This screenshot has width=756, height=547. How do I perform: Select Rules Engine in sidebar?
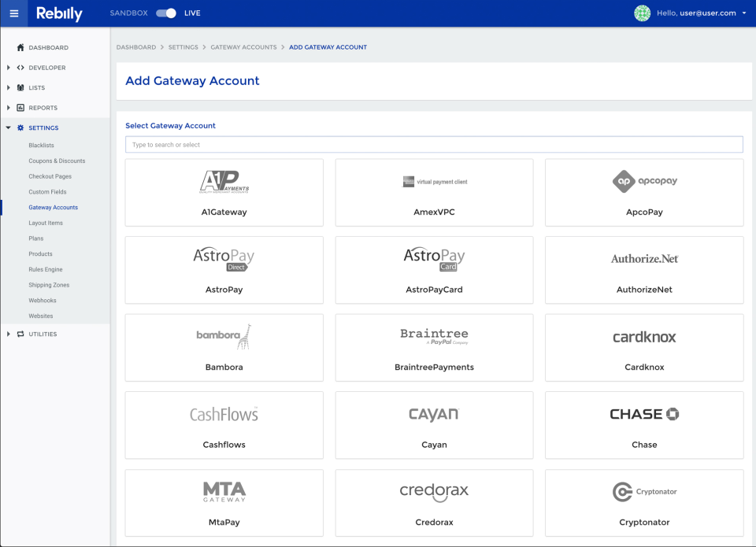46,269
